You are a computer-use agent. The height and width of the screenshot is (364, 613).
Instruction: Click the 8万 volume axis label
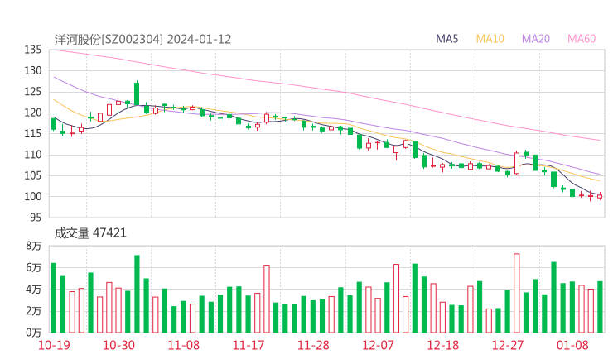34,246
